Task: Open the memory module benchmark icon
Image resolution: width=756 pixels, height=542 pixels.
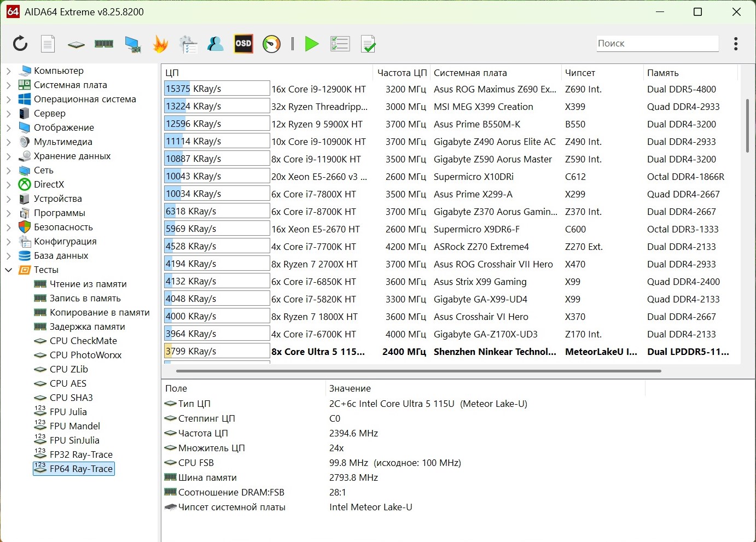Action: click(x=104, y=44)
